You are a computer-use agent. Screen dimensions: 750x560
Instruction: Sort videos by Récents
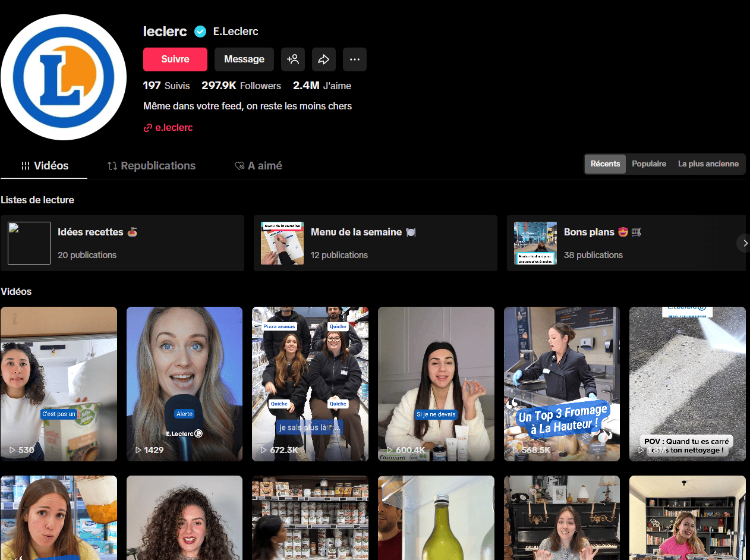coord(605,164)
